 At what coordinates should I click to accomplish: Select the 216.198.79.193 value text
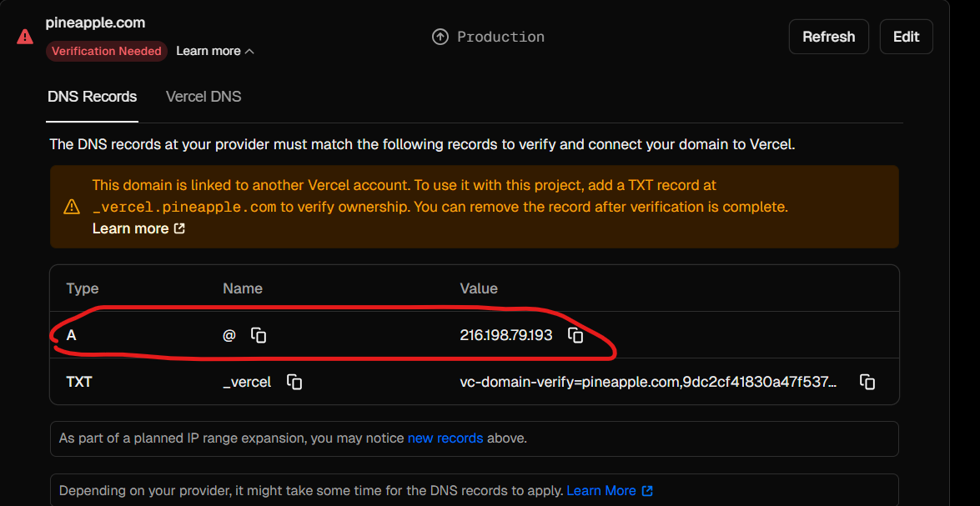(506, 335)
